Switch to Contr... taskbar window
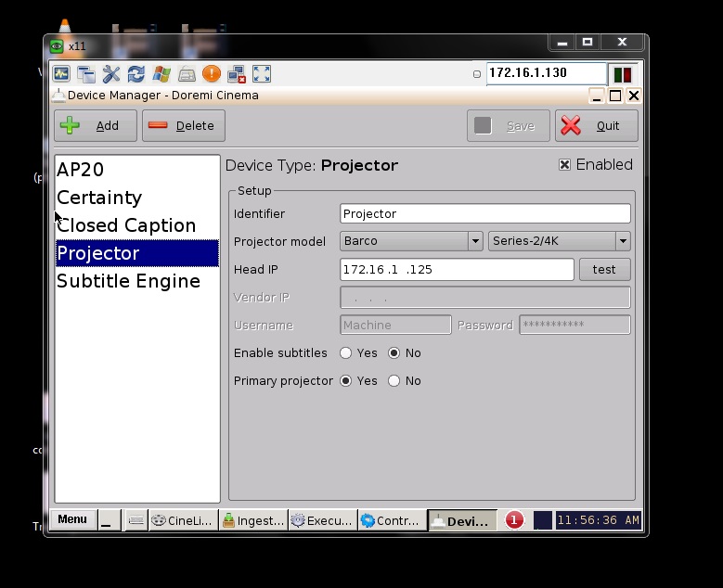723x588 pixels. tap(393, 520)
